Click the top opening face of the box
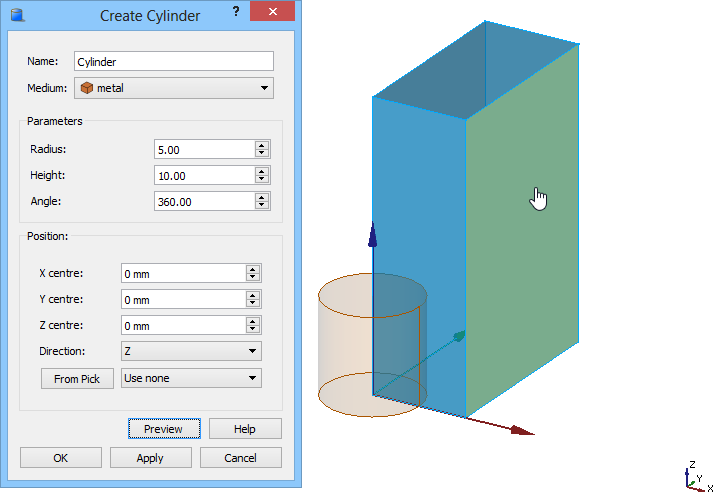 [x=476, y=70]
